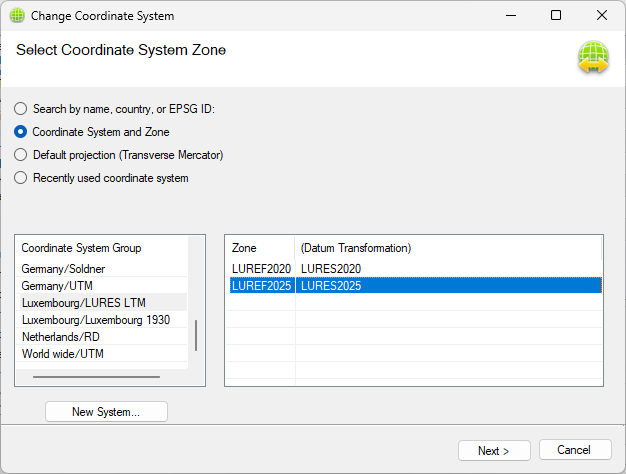Proceed with the Next > button

pyautogui.click(x=494, y=450)
